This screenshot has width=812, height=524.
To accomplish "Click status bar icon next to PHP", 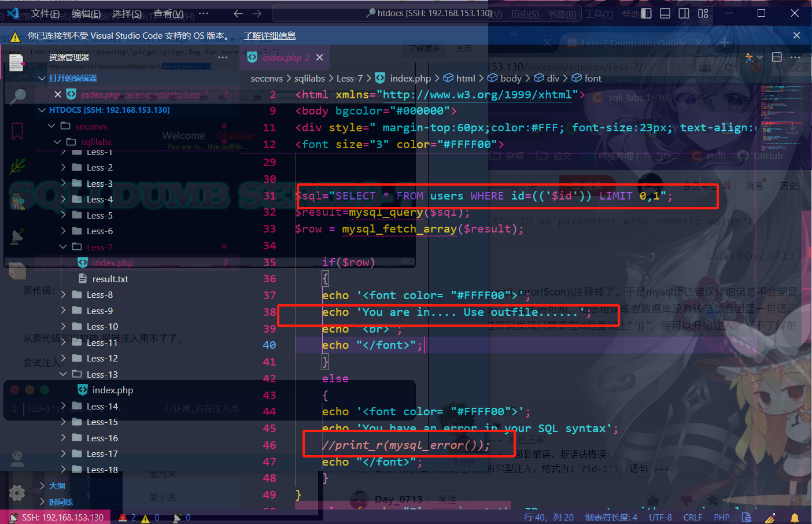I will pos(747,518).
